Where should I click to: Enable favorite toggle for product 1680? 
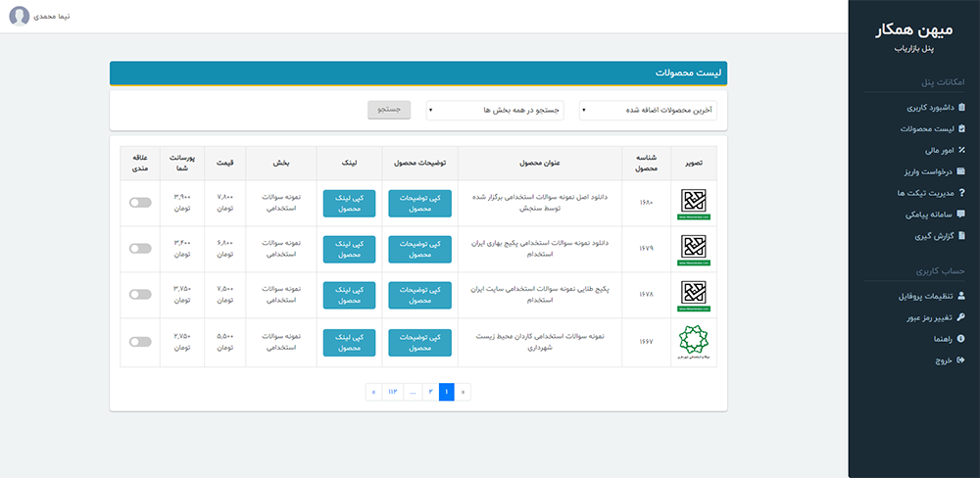[x=140, y=203]
